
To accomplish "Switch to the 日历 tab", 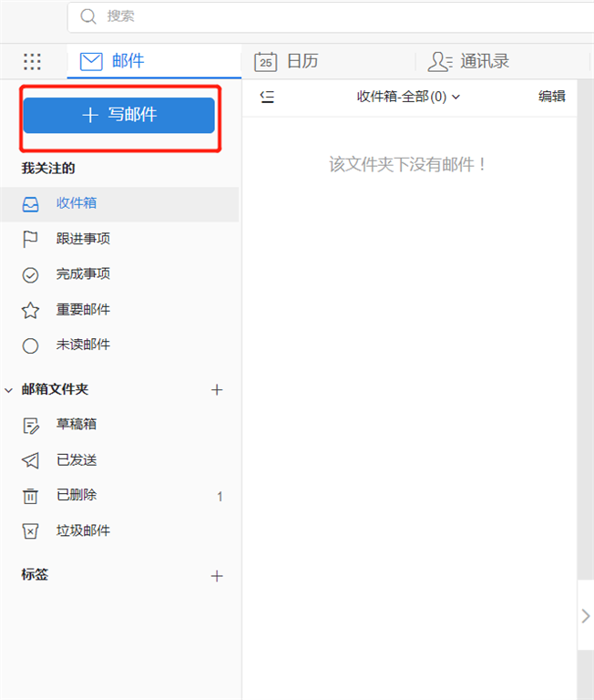I will click(329, 61).
